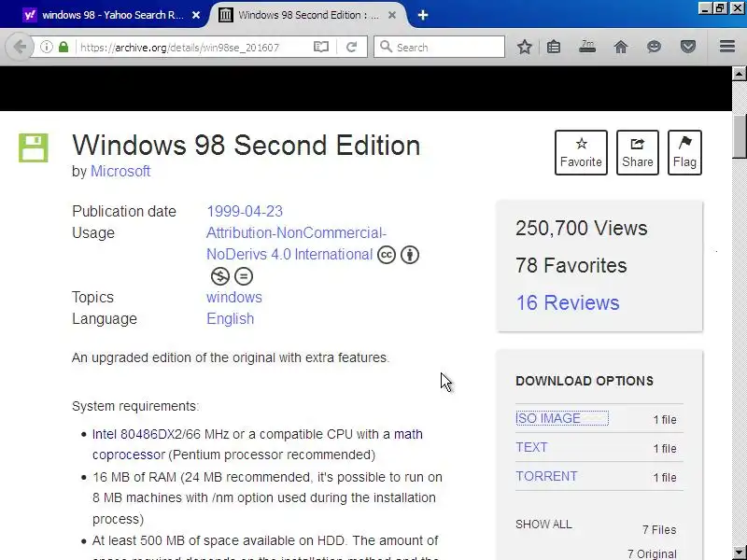Click the Favorite star button
747x560 pixels.
(581, 152)
